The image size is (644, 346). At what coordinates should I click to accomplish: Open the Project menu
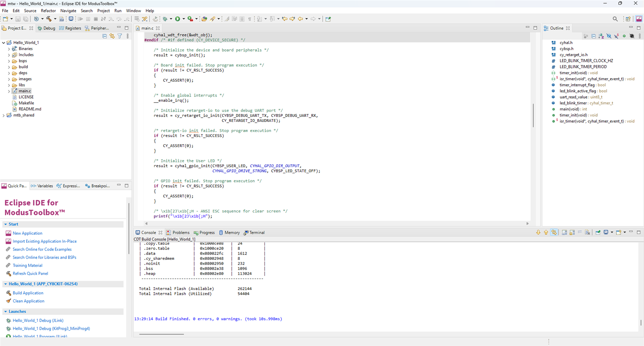(x=103, y=11)
